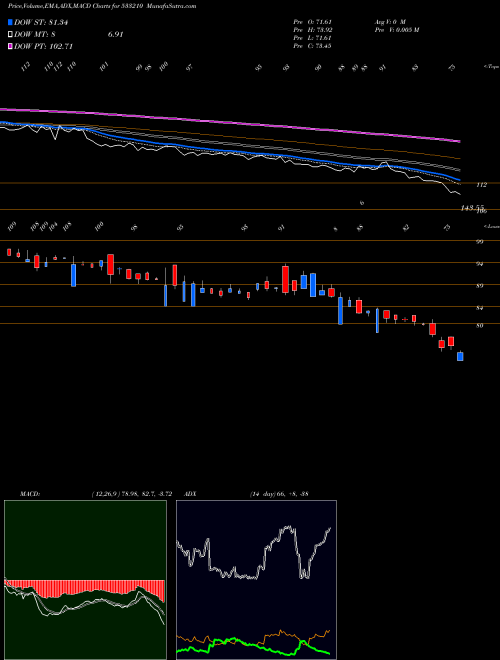Click the ADX '(14 day) 66' values
The image size is (500, 660).
pyautogui.click(x=279, y=494)
